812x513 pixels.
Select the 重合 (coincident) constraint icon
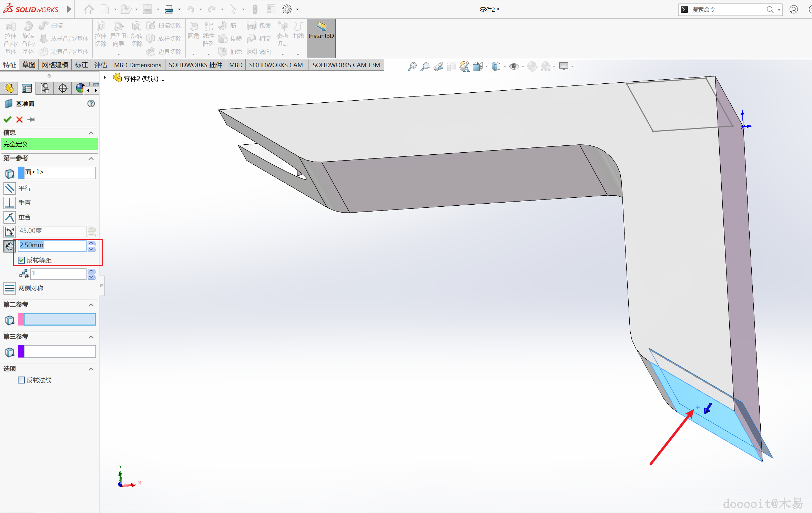pyautogui.click(x=10, y=217)
